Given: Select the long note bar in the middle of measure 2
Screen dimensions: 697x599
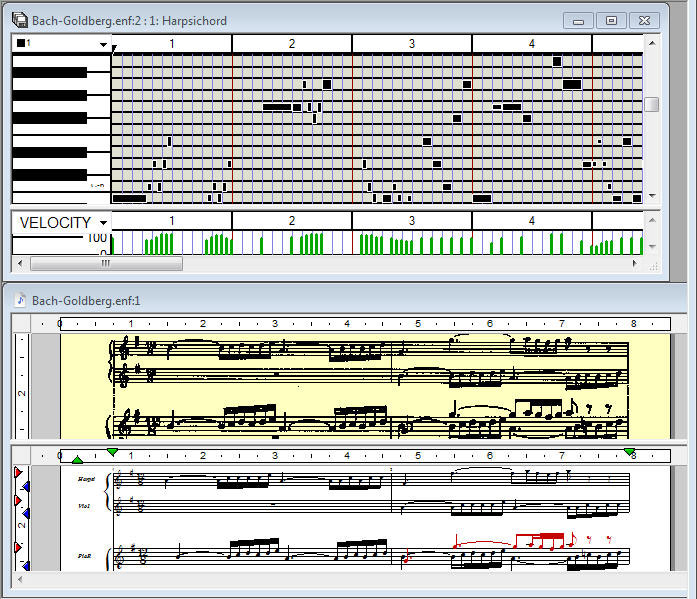Looking at the screenshot, I should 277,107.
